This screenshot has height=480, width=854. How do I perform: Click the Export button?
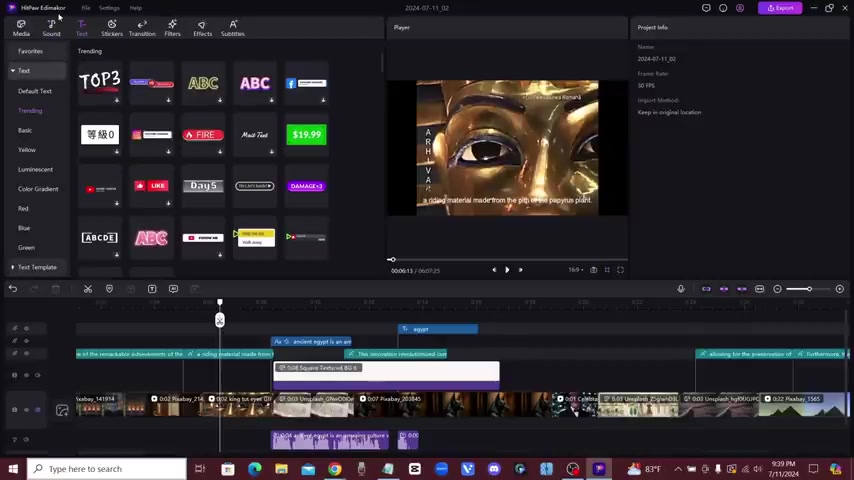coord(780,8)
